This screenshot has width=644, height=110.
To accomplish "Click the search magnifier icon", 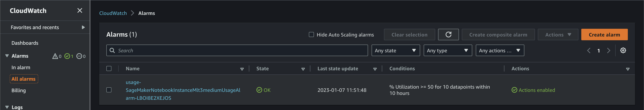I will tap(112, 50).
